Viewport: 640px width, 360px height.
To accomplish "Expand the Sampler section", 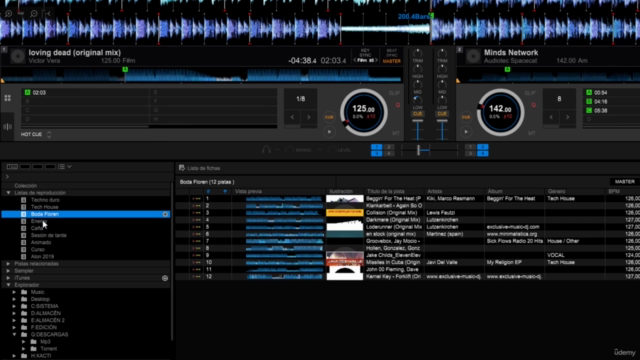I will [x=9, y=271].
